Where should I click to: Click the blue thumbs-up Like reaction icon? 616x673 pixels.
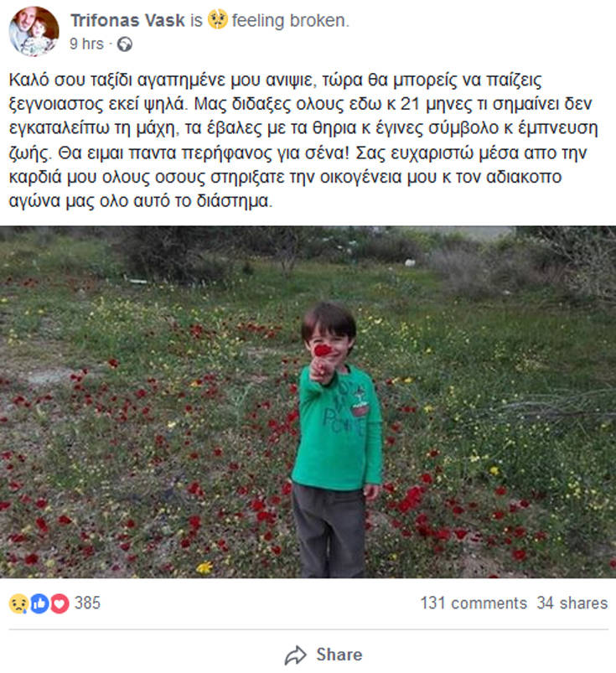click(x=39, y=603)
